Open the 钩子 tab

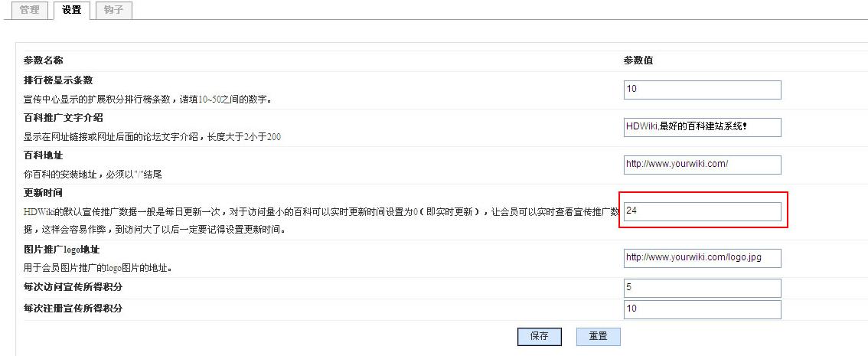(113, 10)
